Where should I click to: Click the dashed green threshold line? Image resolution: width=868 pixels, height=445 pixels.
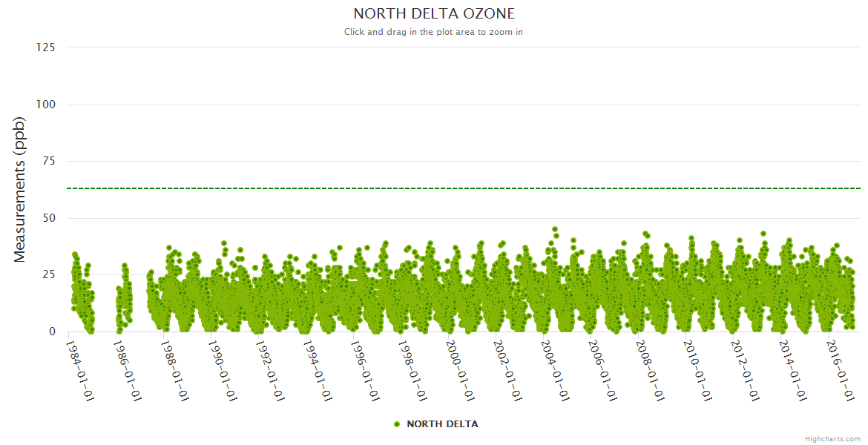(x=445, y=188)
